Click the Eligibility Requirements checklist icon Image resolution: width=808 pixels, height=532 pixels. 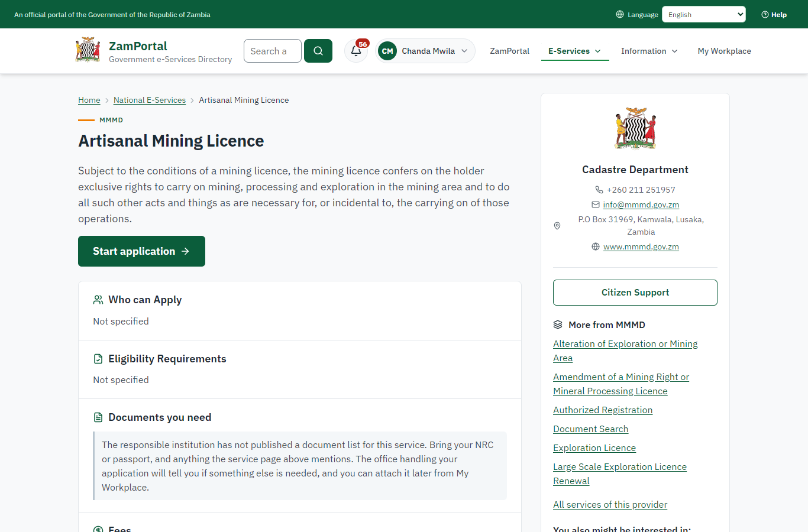[x=98, y=359]
